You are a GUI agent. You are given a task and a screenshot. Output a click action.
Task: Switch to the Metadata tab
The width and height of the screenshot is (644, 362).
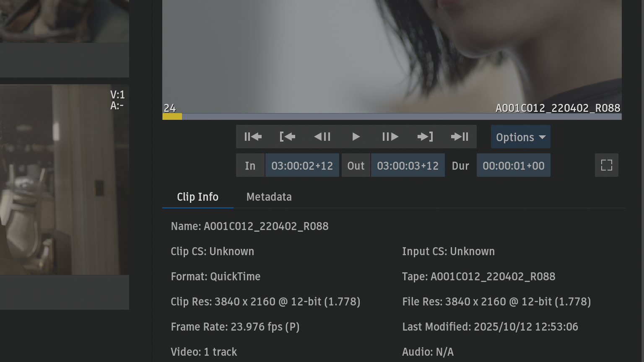click(269, 197)
